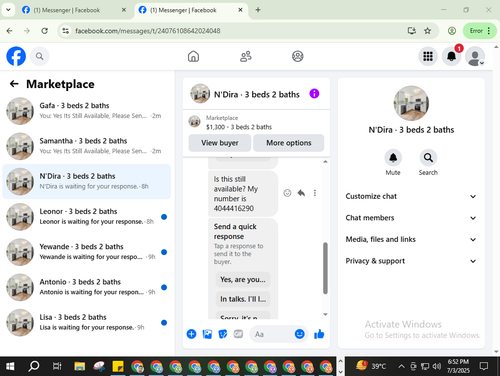This screenshot has height=376, width=500.
Task: Open Antonio 3 beds 2 baths chat
Action: pyautogui.click(x=87, y=287)
